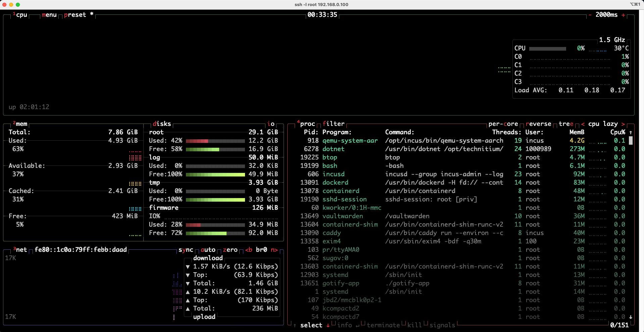Increase update interval with plus button
The height and width of the screenshot is (332, 644).
623,15
